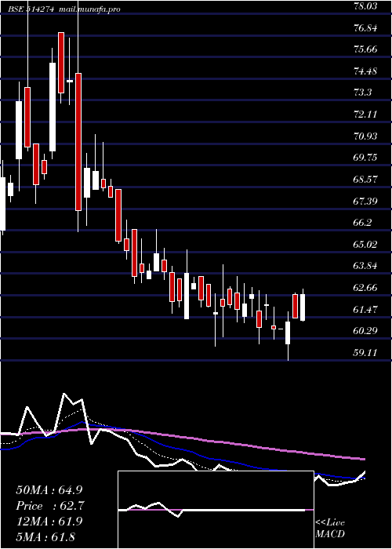The width and height of the screenshot is (392, 549).
Task: Click the 69.75 price axis label
Action: pyautogui.click(x=365, y=158)
